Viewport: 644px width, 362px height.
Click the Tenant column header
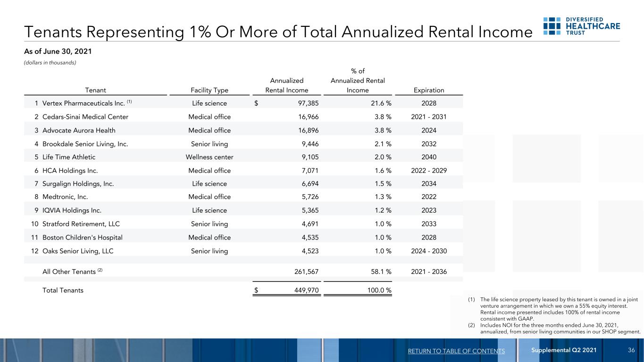95,90
